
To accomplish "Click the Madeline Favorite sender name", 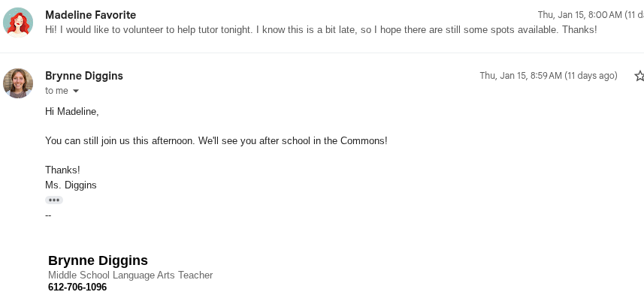I will [90, 15].
